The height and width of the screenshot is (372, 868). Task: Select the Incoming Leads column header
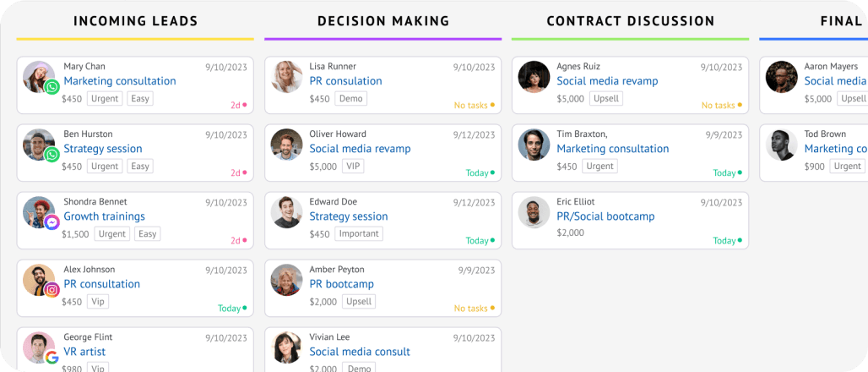point(135,21)
